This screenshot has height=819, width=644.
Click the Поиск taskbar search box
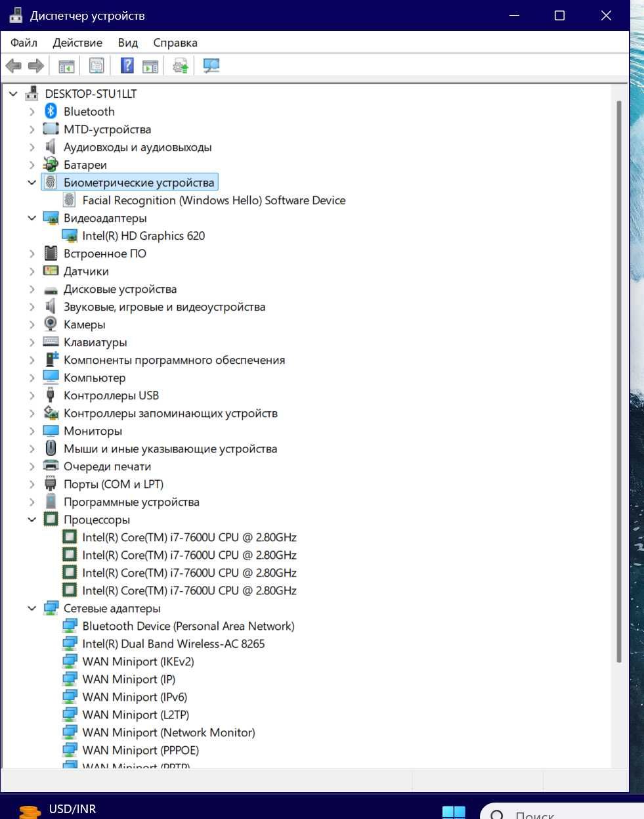562,812
